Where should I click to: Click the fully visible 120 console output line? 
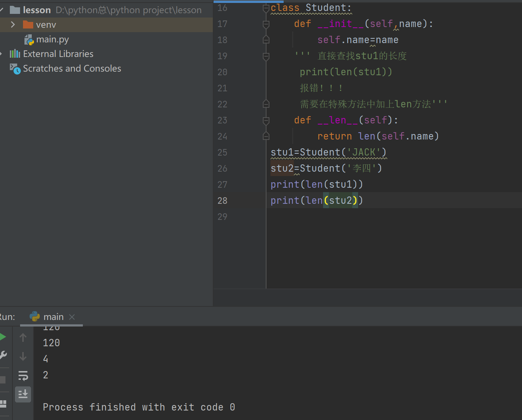click(51, 343)
